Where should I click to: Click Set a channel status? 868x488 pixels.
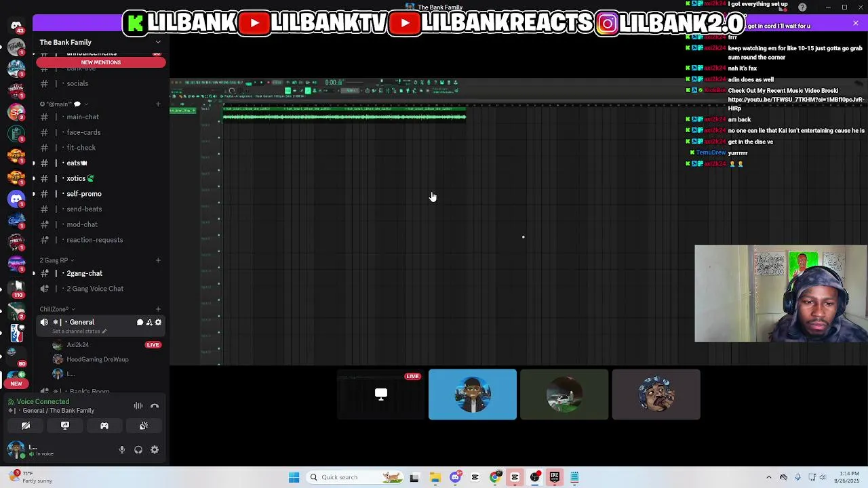pyautogui.click(x=77, y=331)
